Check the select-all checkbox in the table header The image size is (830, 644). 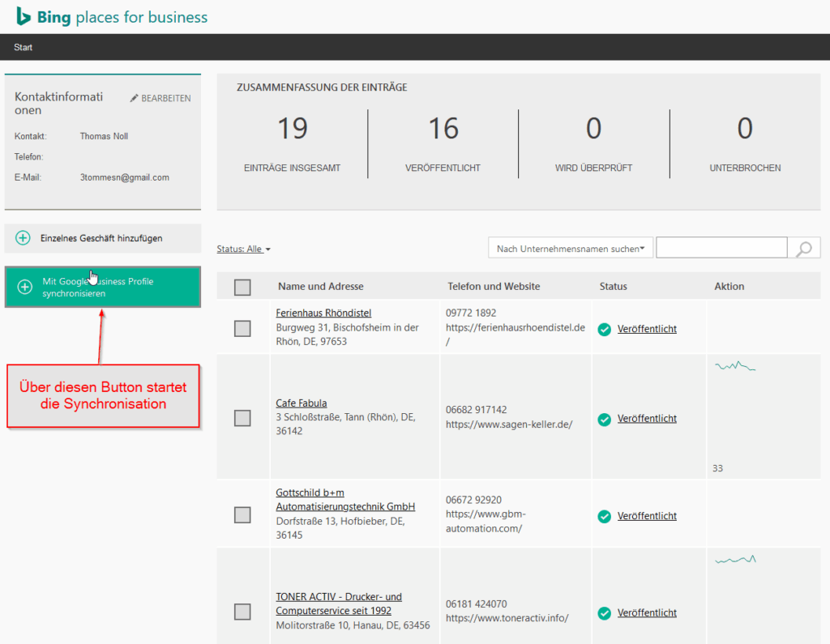pyautogui.click(x=242, y=286)
